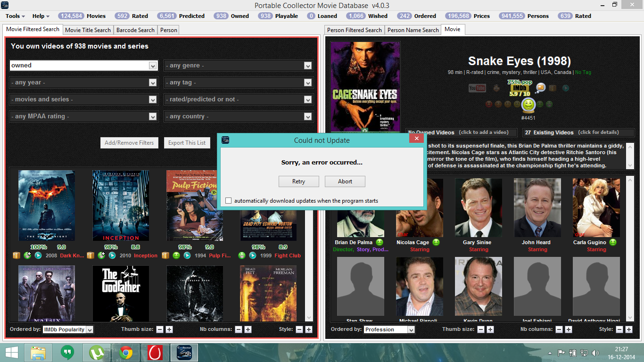Viewport: 644px width, 362px height.
Task: Click Gary Sinise's photo thumbnail
Action: point(479,208)
